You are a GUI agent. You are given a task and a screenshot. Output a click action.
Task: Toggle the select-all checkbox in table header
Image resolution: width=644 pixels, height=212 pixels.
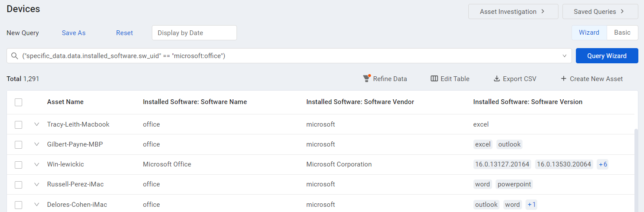pos(18,102)
